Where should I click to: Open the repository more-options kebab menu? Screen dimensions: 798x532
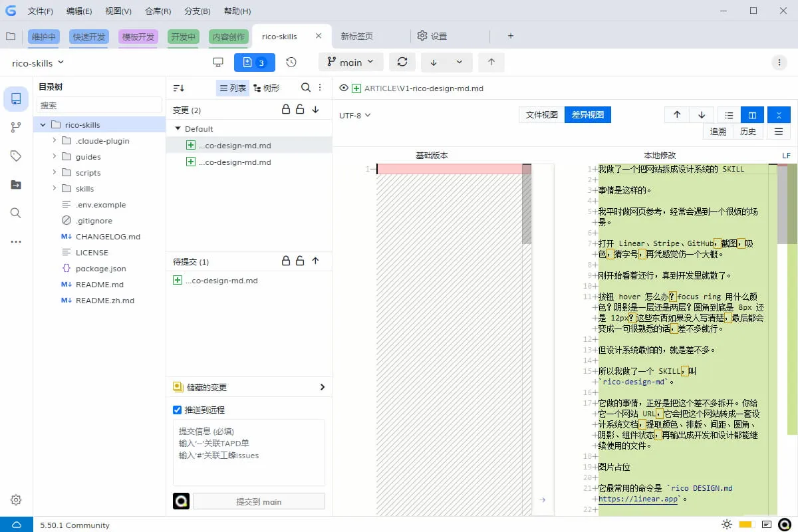tap(779, 63)
